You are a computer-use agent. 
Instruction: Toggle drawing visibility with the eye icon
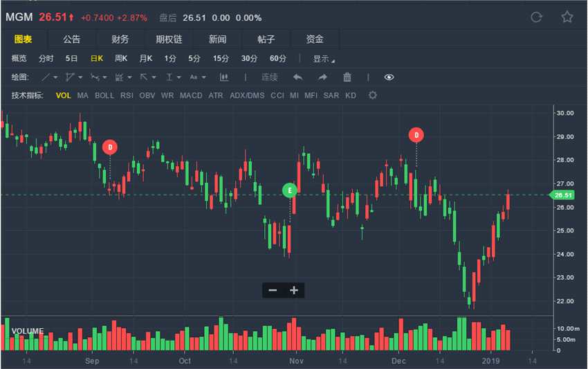pyautogui.click(x=389, y=78)
